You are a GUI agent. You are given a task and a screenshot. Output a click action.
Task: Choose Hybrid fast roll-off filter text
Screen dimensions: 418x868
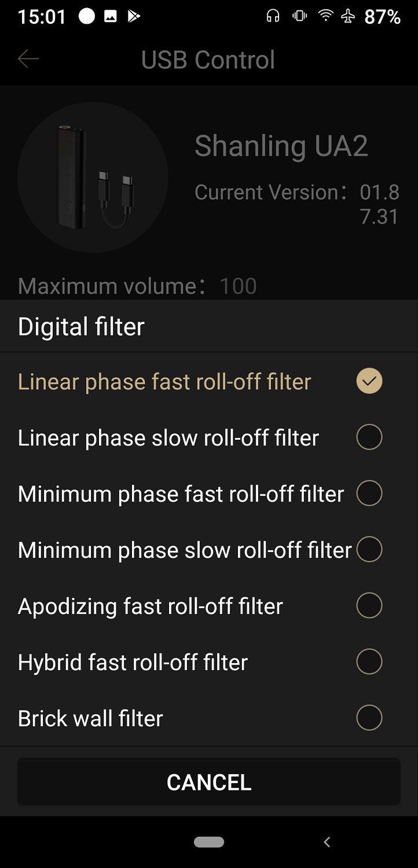tap(133, 663)
